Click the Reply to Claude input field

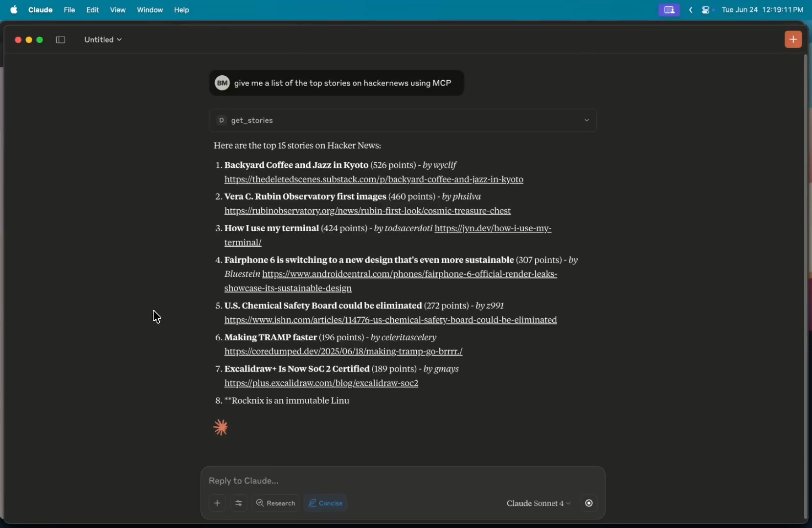click(x=403, y=481)
